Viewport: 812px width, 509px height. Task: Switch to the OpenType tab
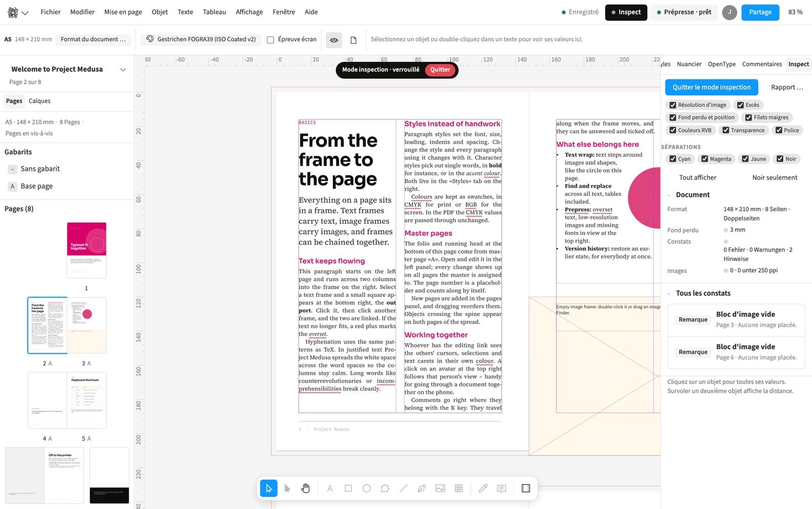tap(722, 64)
